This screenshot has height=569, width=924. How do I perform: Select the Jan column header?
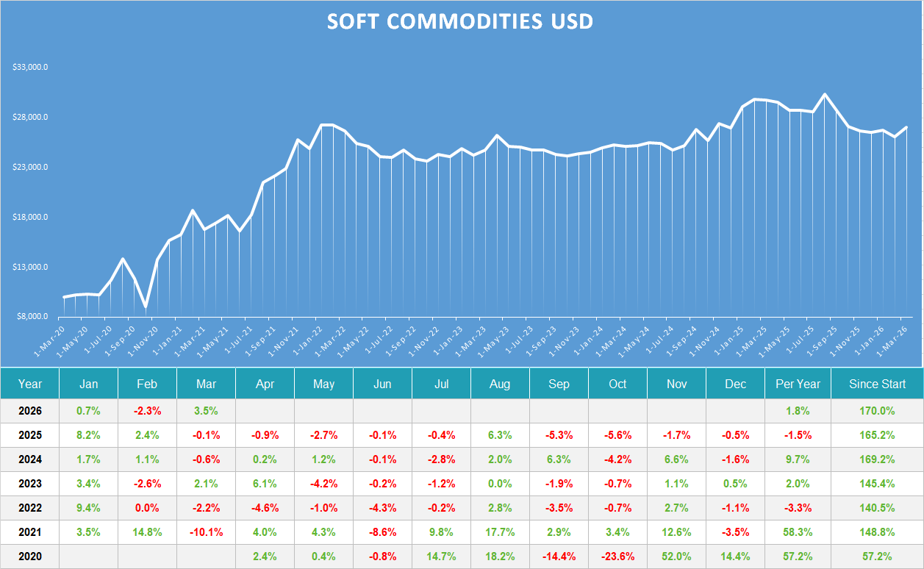[89, 384]
